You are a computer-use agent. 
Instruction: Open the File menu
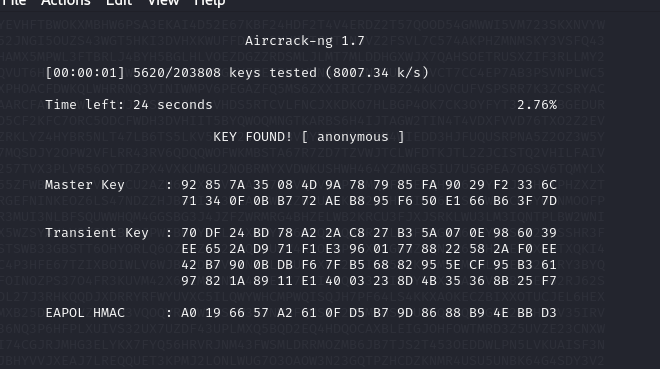14,2
